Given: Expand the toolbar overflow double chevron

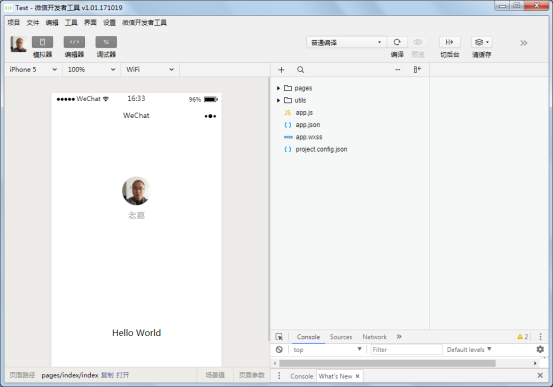Looking at the screenshot, I should click(523, 43).
